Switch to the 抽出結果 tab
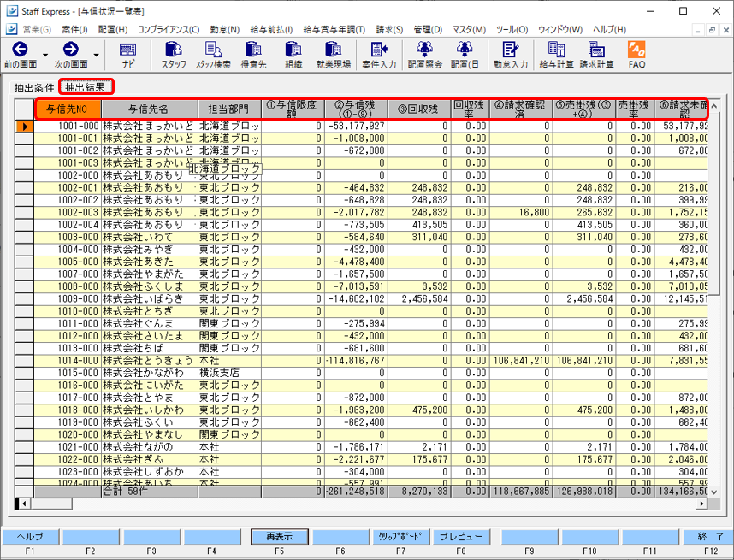This screenshot has height=560, width=734. click(86, 87)
